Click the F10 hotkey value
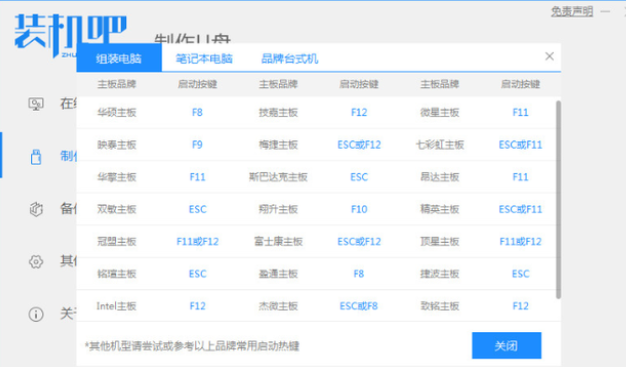The height and width of the screenshot is (367, 626). point(359,209)
